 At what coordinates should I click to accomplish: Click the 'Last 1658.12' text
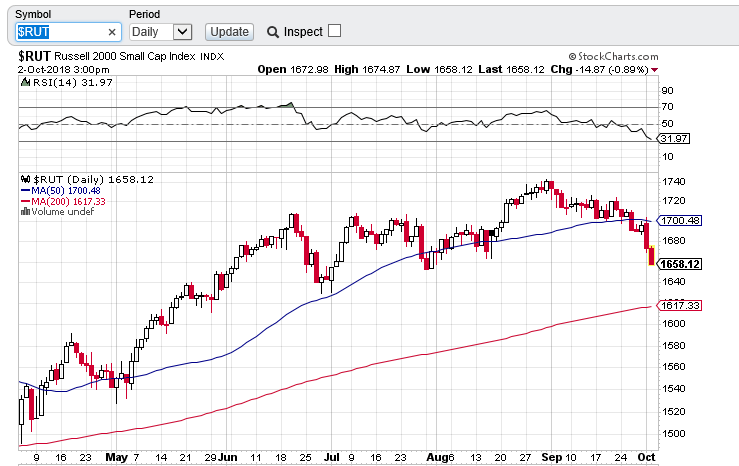tap(511, 69)
